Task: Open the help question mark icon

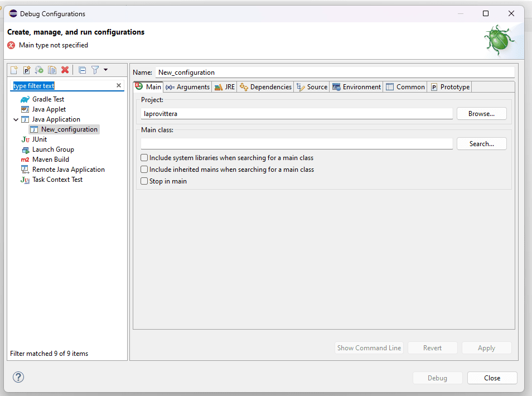Action: (x=18, y=377)
